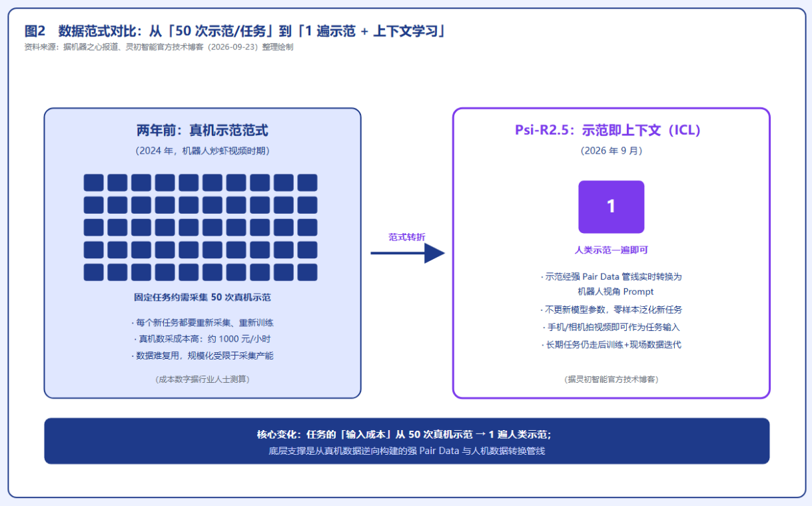
Task: Click the date text 2026 年 9 月
Action: coord(611,151)
